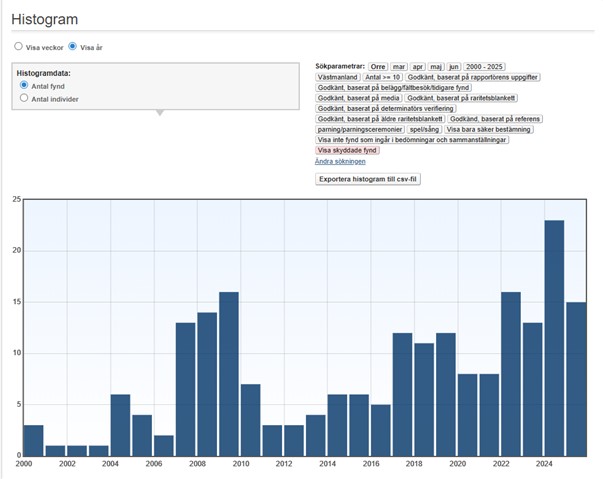The image size is (603, 479).
Task: Click the 'Godkänt, baserat på media' tag
Action: coord(358,97)
